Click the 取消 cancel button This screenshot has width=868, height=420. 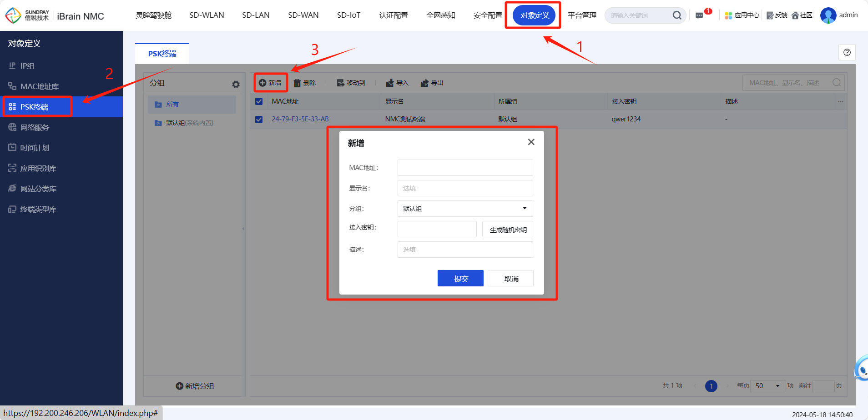coord(510,278)
